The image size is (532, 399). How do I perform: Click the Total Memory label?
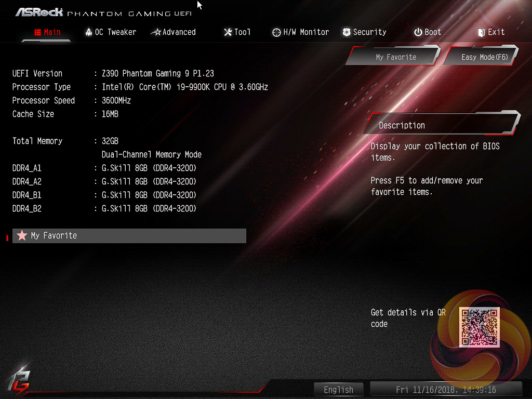click(37, 141)
